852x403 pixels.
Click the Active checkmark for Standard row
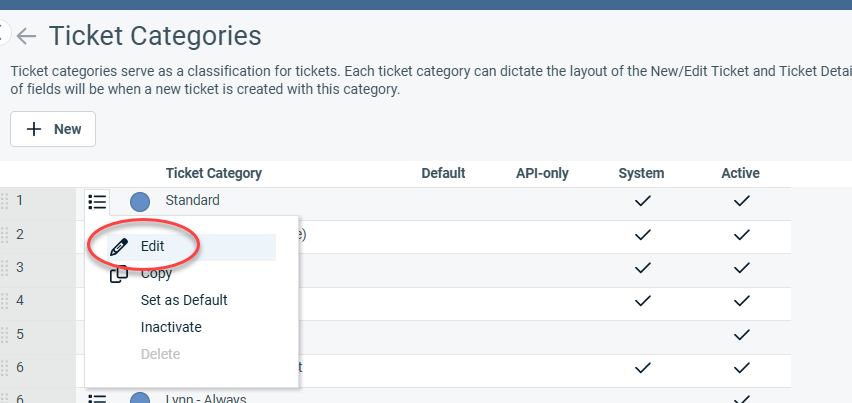coord(740,201)
